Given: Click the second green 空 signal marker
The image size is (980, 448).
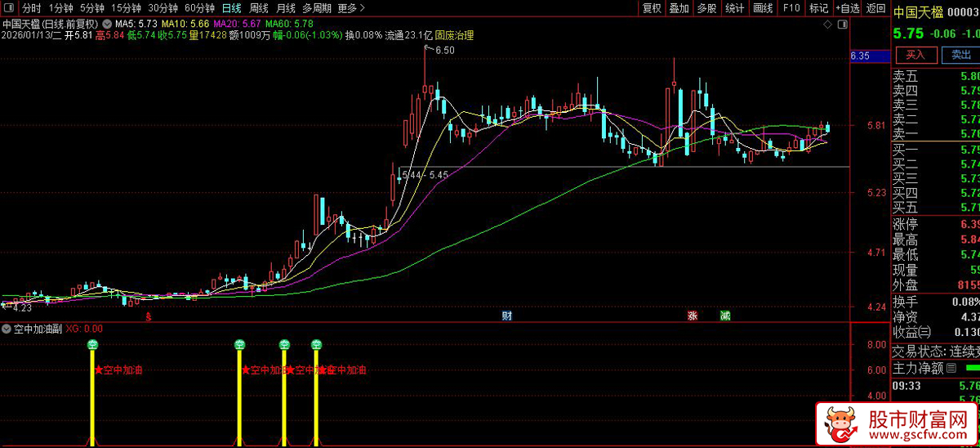Looking at the screenshot, I should (239, 344).
